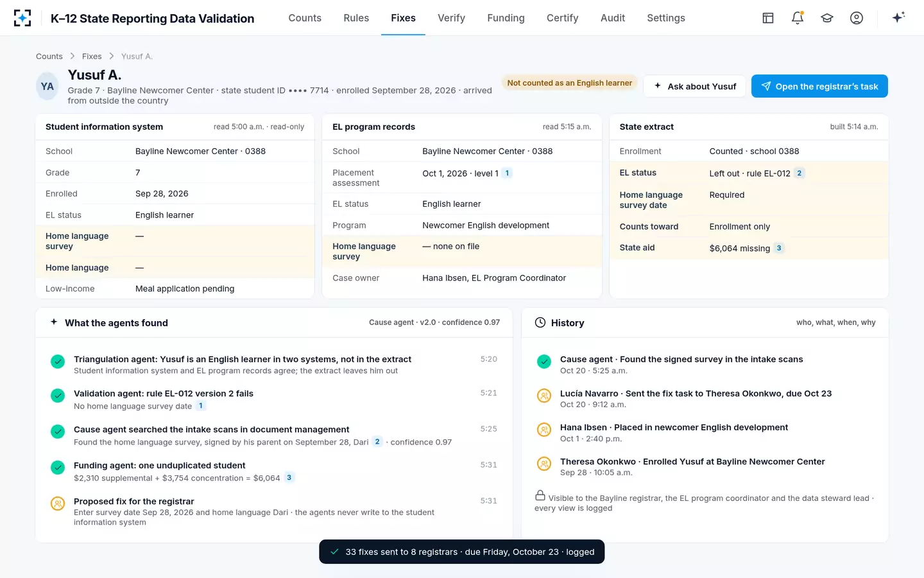Screen dimensions: 924x578
Task: Click sparkle icon beside What the agents found
Action: 54,322
